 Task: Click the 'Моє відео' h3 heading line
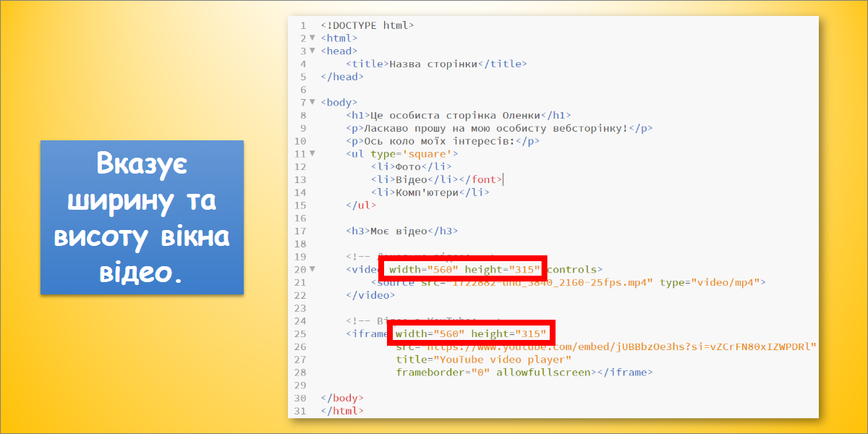(x=403, y=231)
